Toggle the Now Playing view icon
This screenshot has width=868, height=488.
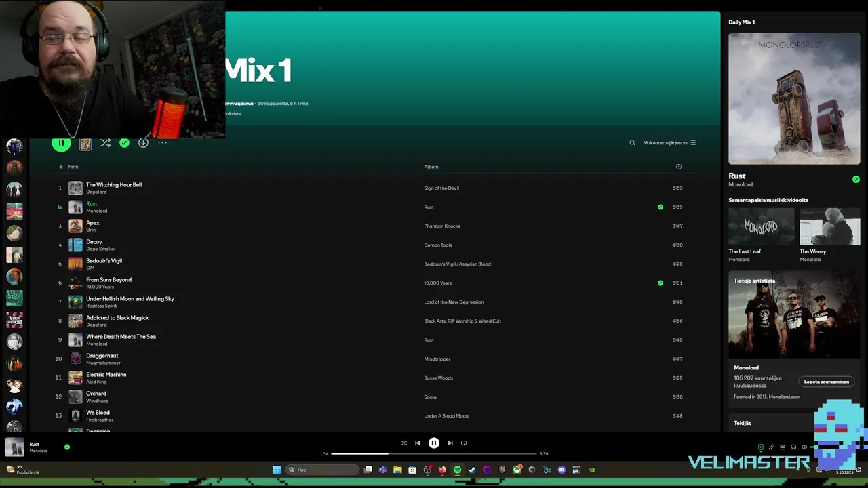tap(761, 447)
